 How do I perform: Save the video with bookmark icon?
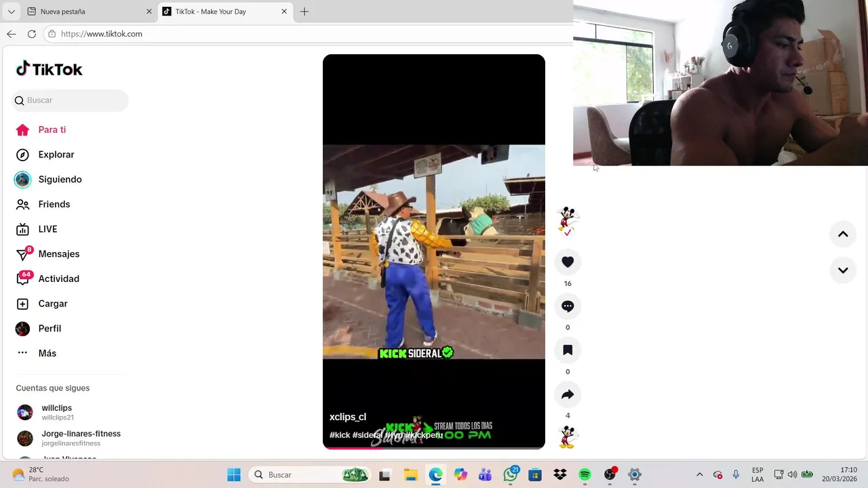(x=568, y=350)
